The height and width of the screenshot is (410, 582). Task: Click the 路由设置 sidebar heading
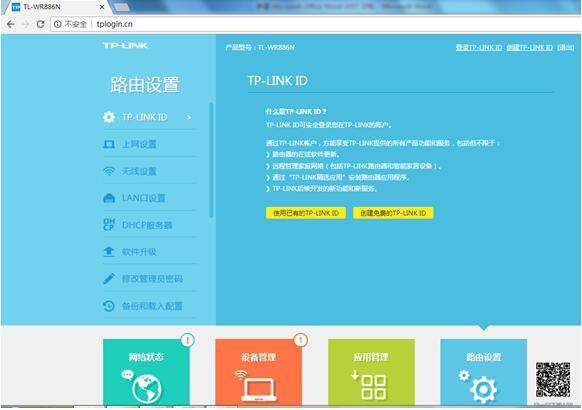point(145,85)
